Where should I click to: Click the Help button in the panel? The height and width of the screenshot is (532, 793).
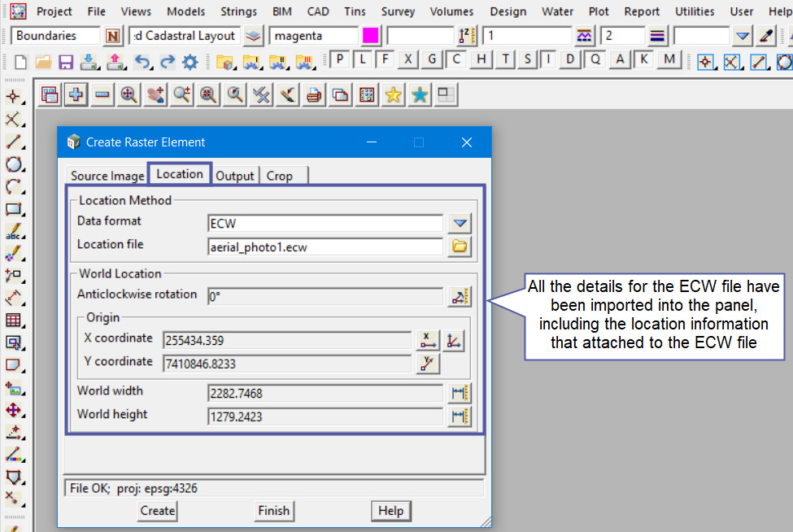point(390,511)
